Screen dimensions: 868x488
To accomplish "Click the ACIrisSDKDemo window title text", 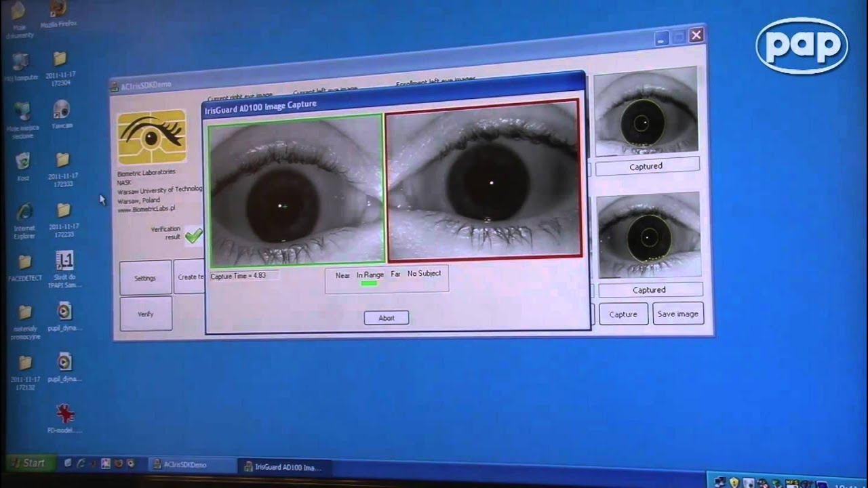I will pyautogui.click(x=146, y=85).
